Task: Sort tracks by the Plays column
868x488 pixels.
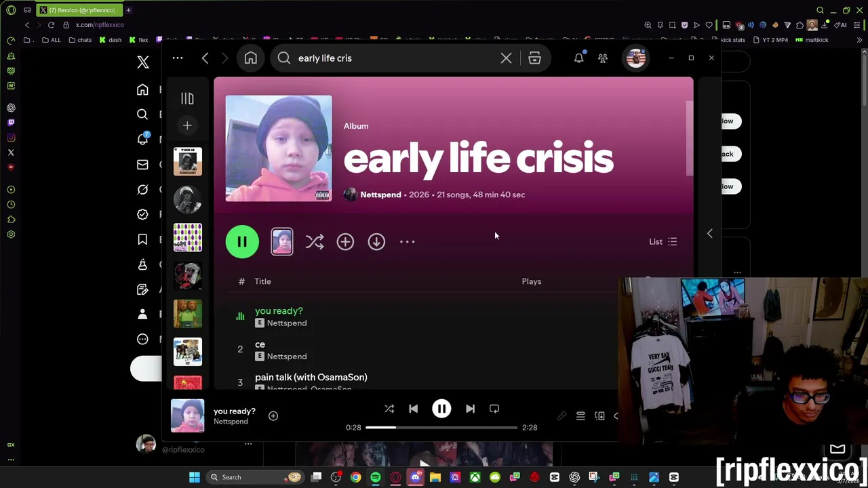Action: coord(532,281)
